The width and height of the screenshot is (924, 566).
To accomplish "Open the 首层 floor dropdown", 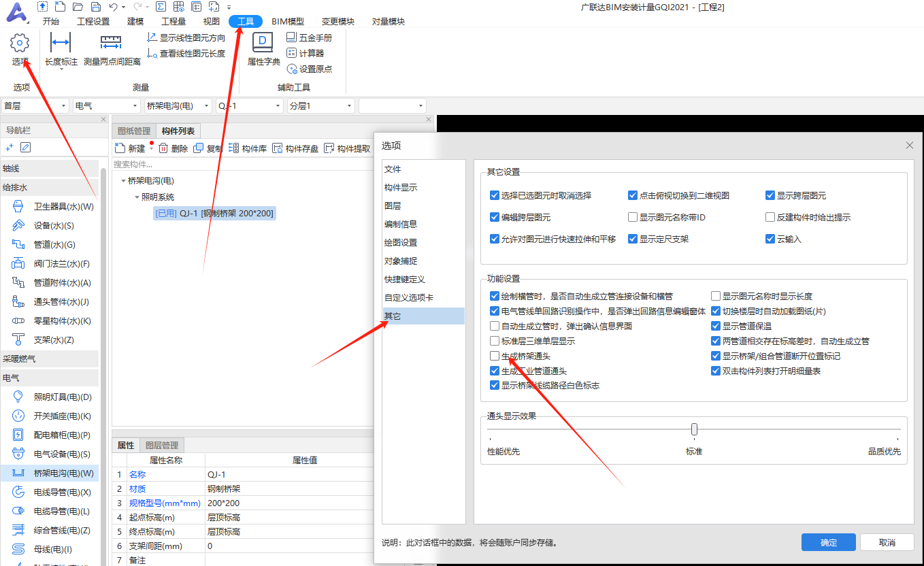I will coord(35,106).
